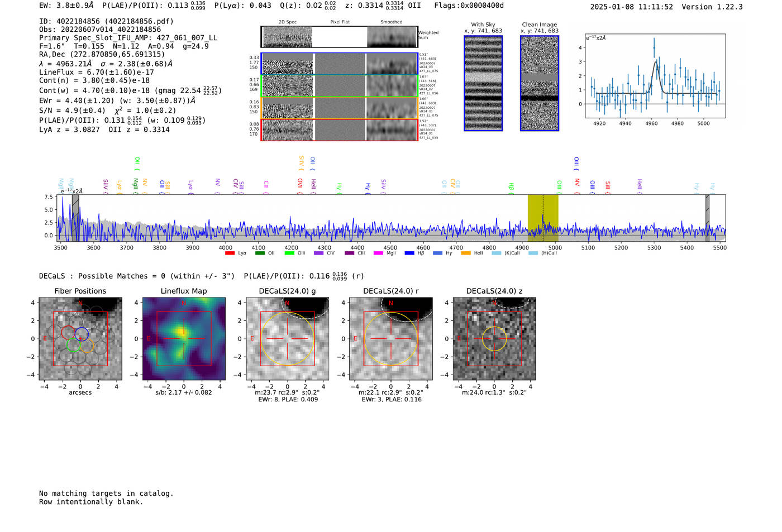Select the 2D Spec cutout in the blue-framed row
The image size is (782, 532).
[287, 64]
